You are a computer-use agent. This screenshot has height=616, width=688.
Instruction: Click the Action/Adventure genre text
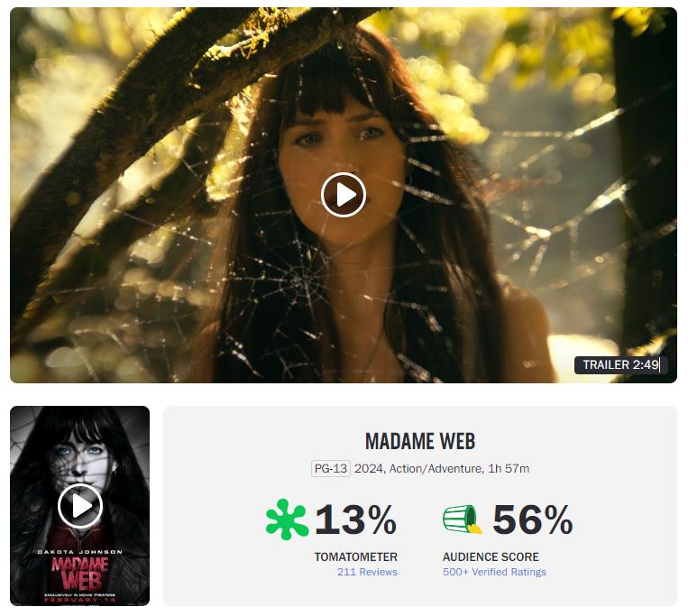coord(436,469)
